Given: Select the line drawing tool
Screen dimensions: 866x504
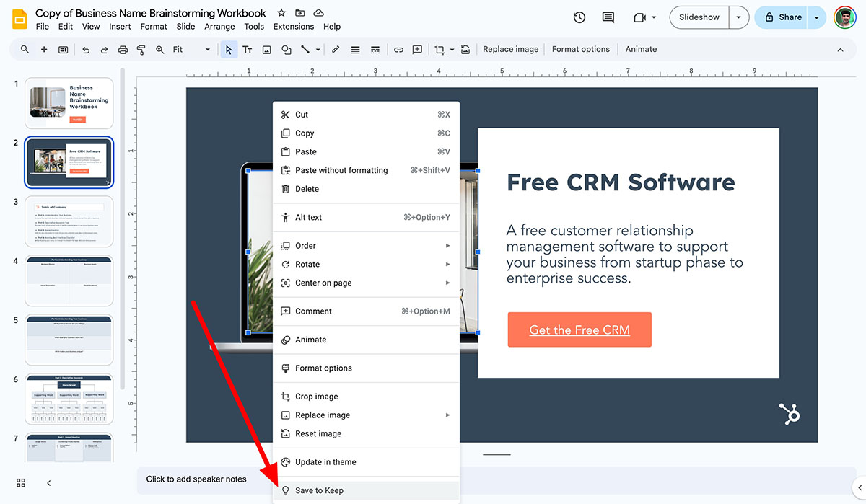Looking at the screenshot, I should [303, 49].
